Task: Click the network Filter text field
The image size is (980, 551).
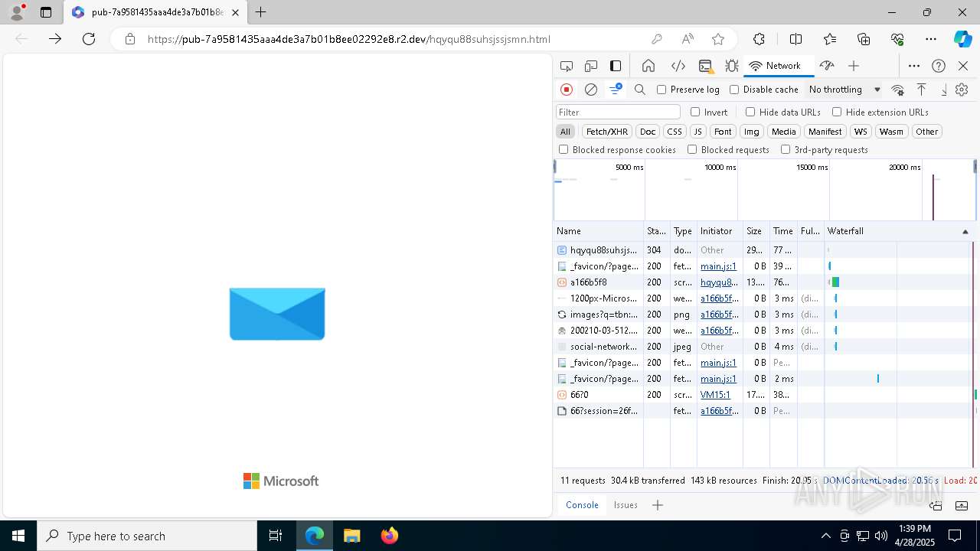Action: pos(618,112)
